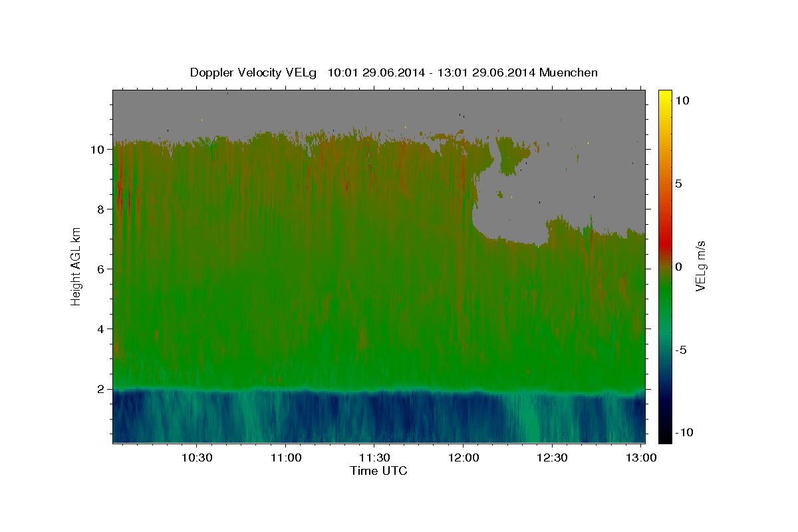798x532 pixels.
Task: Click the colorbar value "0"
Action: pyautogui.click(x=679, y=267)
